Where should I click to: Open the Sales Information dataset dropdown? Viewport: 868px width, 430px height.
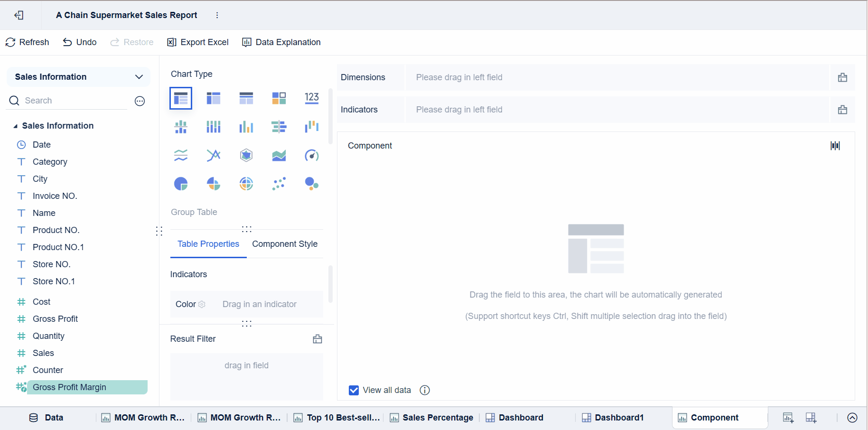click(139, 76)
